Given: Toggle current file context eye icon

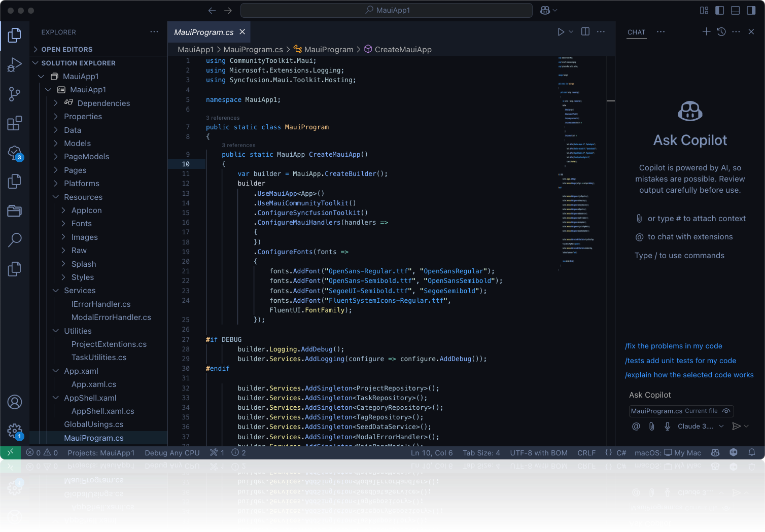Looking at the screenshot, I should (726, 411).
